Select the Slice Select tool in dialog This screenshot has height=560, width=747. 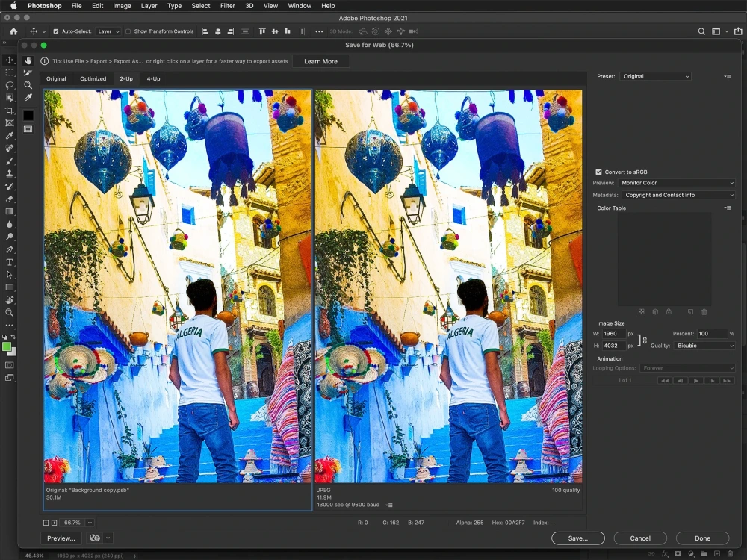pyautogui.click(x=28, y=73)
